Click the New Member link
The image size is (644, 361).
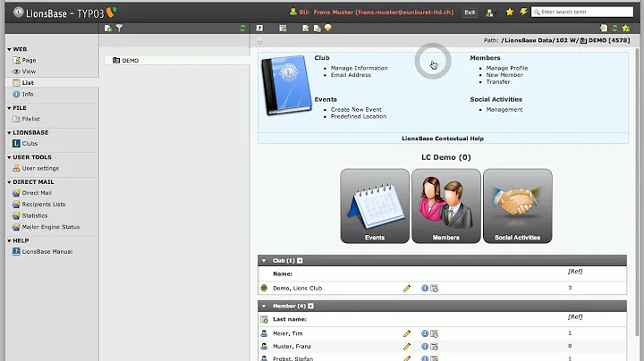(504, 75)
